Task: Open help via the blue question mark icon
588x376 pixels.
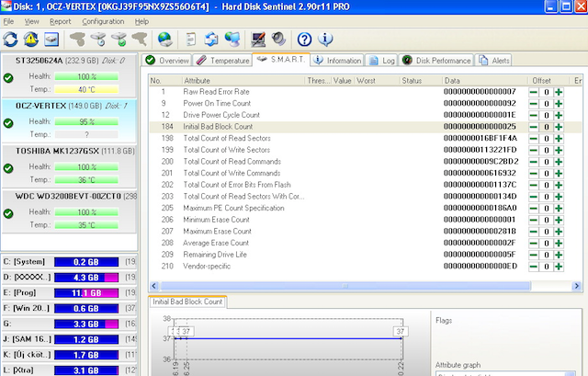Action: pyautogui.click(x=304, y=40)
